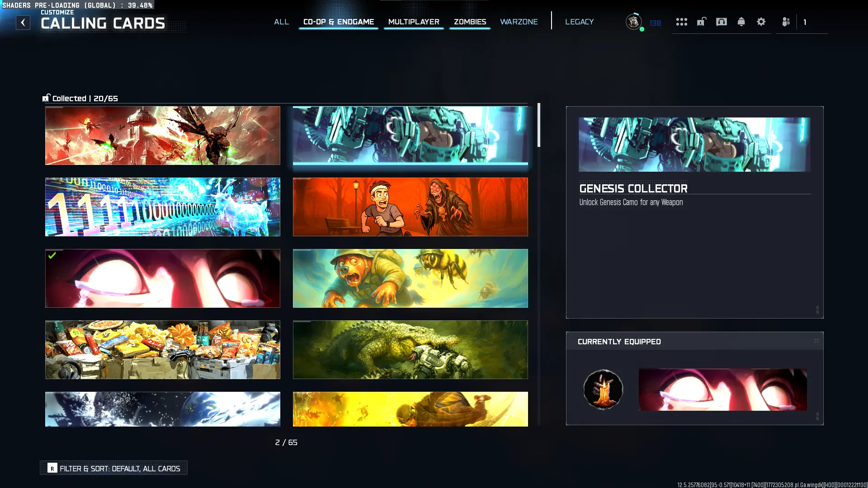Open the party members icon

point(786,22)
